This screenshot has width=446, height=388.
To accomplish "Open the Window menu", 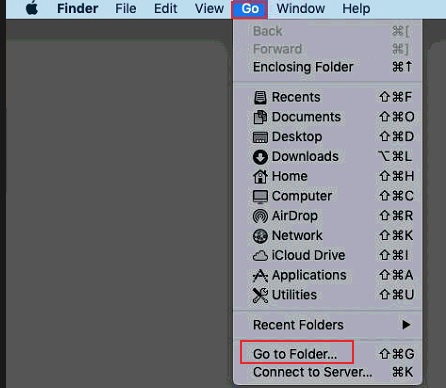I will [301, 8].
